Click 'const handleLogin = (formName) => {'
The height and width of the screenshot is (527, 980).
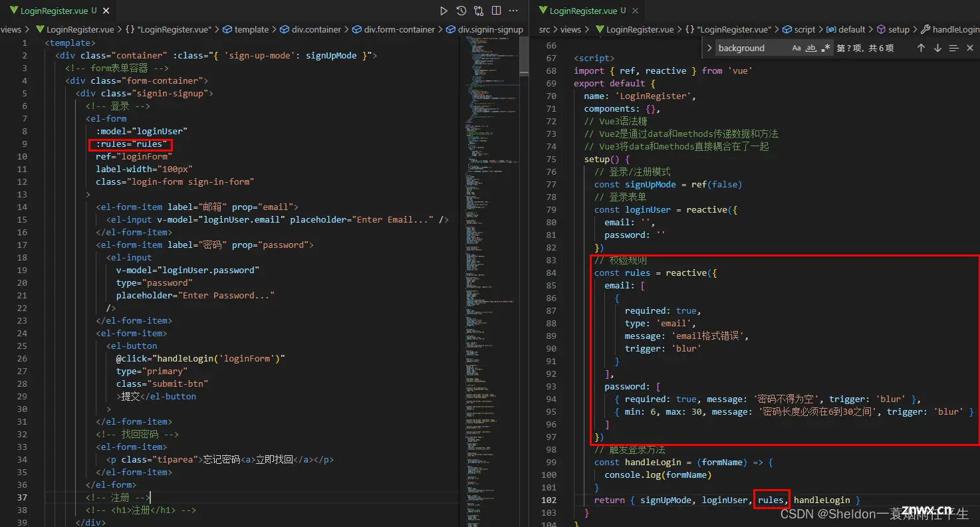[x=683, y=462]
